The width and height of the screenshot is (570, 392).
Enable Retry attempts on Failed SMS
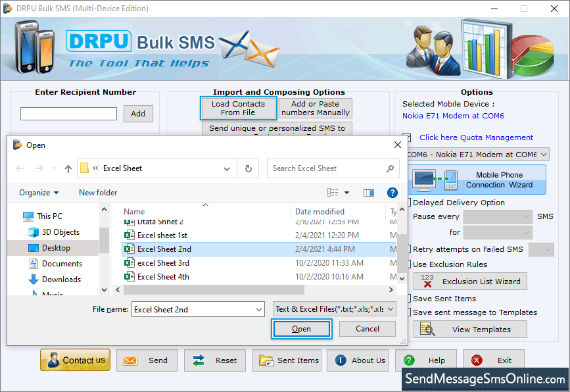coord(409,249)
